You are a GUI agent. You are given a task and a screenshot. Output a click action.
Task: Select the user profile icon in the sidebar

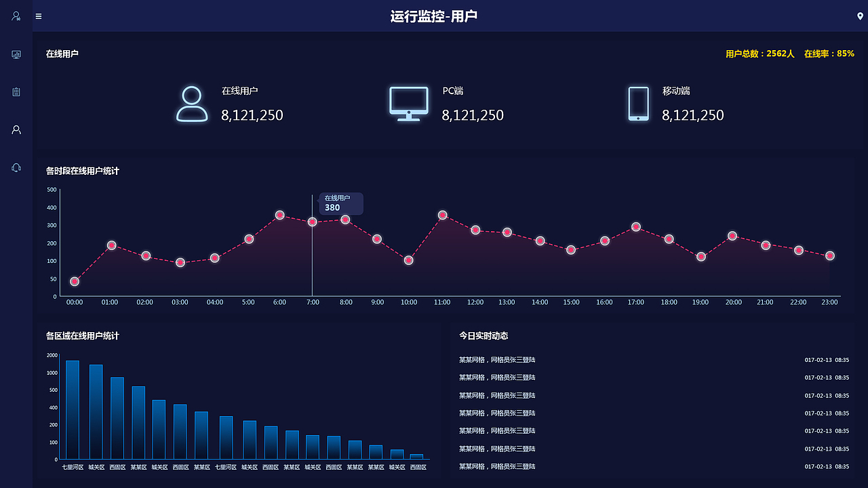pyautogui.click(x=16, y=129)
